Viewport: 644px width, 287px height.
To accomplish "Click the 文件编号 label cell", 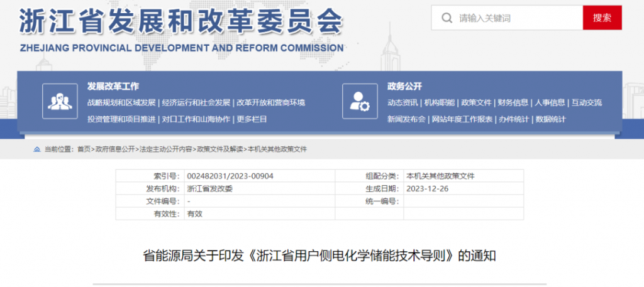I will [150, 202].
